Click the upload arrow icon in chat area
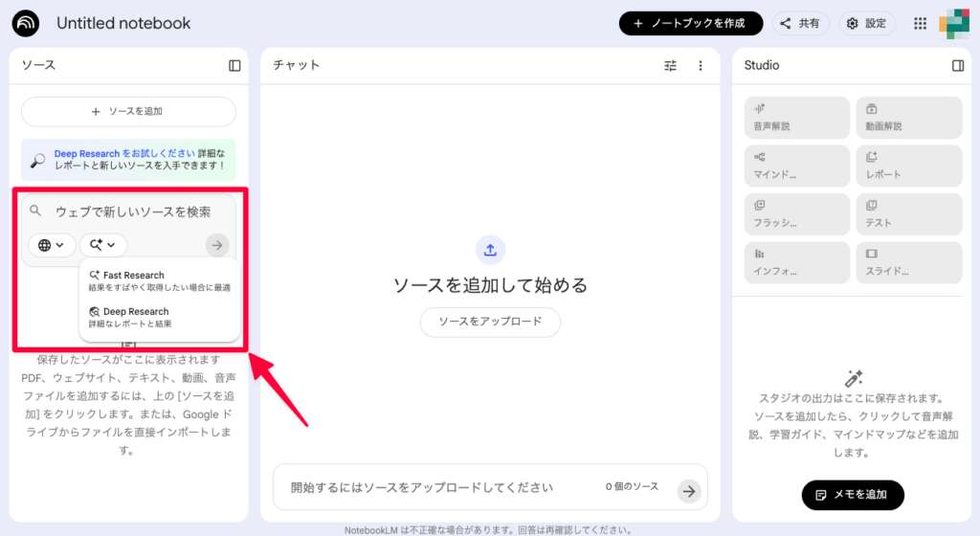980x536 pixels. (490, 250)
